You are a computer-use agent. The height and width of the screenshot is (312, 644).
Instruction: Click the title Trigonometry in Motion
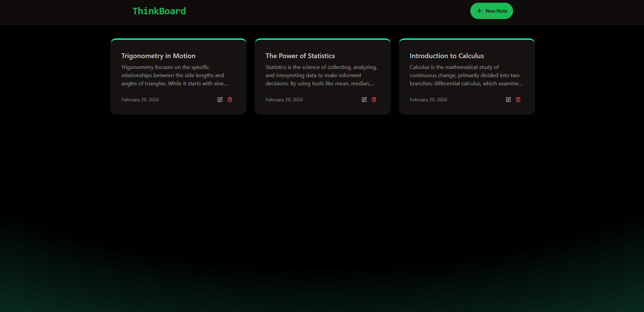point(158,56)
